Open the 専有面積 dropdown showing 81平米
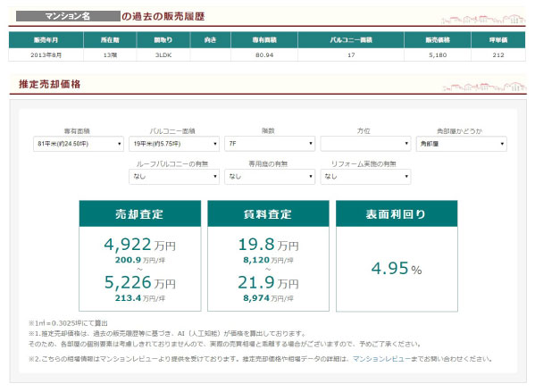Image resolution: width=535 pixels, height=392 pixels. coord(78,144)
